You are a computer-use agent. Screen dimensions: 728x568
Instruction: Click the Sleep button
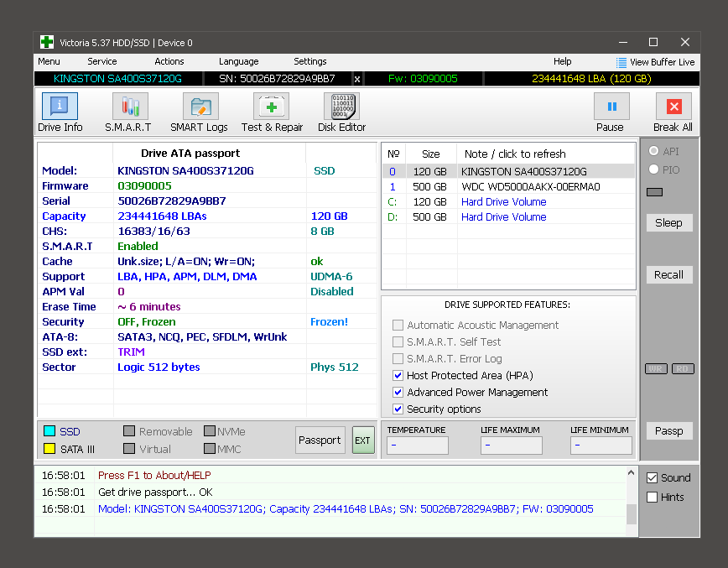pos(669,223)
